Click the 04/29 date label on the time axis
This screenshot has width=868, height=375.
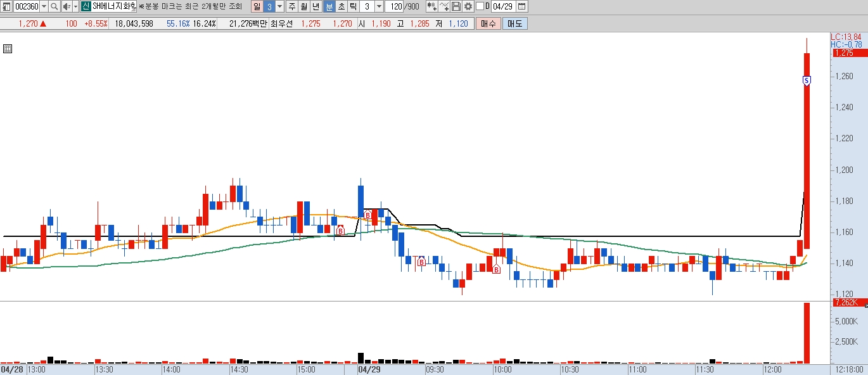coord(369,369)
